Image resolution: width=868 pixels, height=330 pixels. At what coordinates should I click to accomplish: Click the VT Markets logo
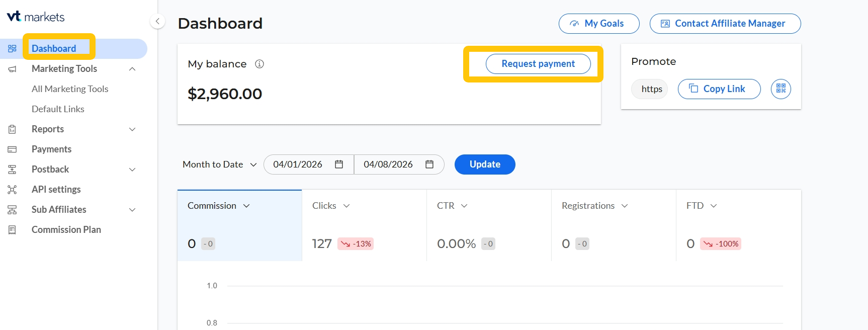36,17
